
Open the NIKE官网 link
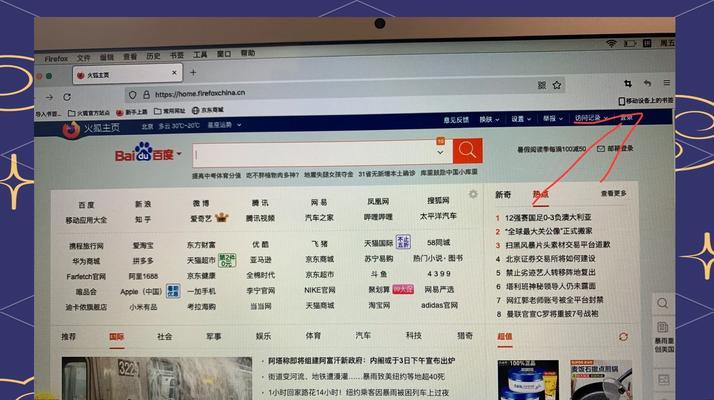pos(320,290)
